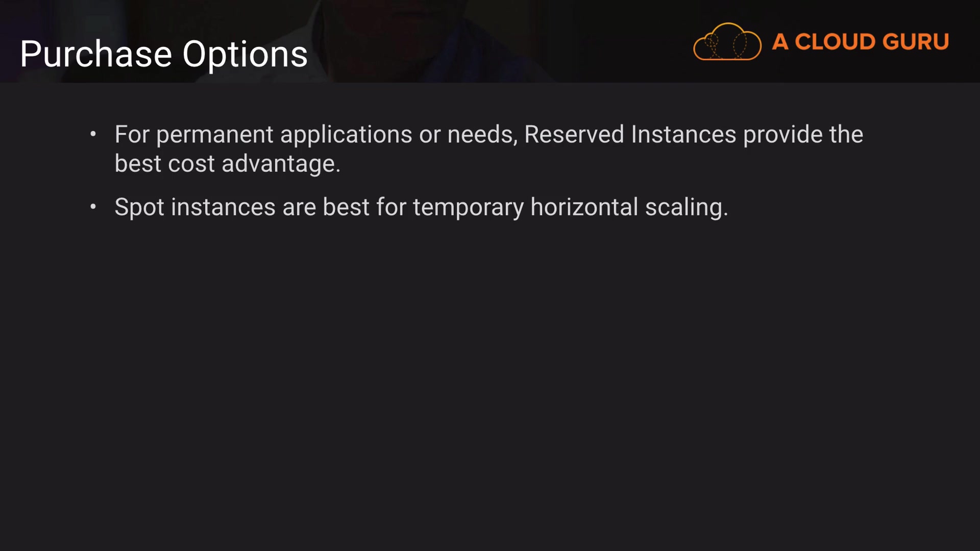Image resolution: width=980 pixels, height=551 pixels.
Task: Click the letter "A" in the brand name
Action: tap(780, 42)
